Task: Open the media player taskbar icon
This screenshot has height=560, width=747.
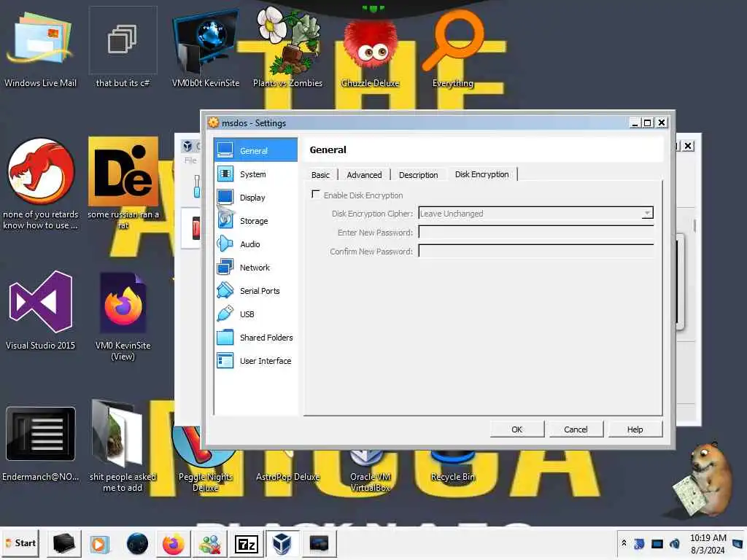Action: point(99,544)
